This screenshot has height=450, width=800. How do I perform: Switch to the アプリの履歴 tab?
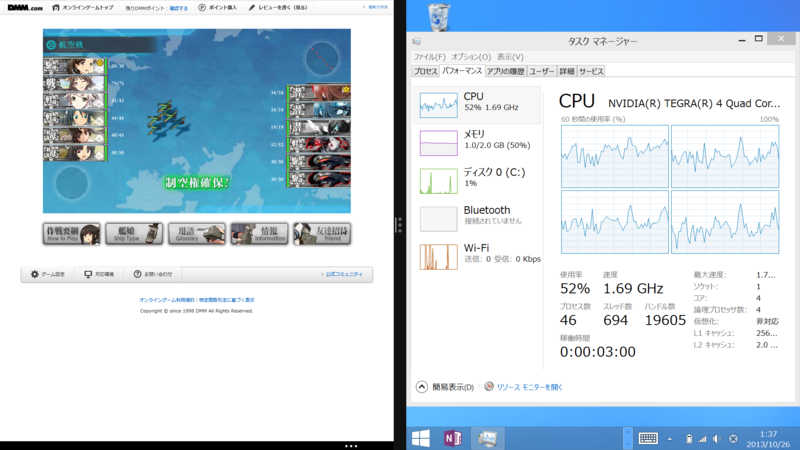coord(506,71)
